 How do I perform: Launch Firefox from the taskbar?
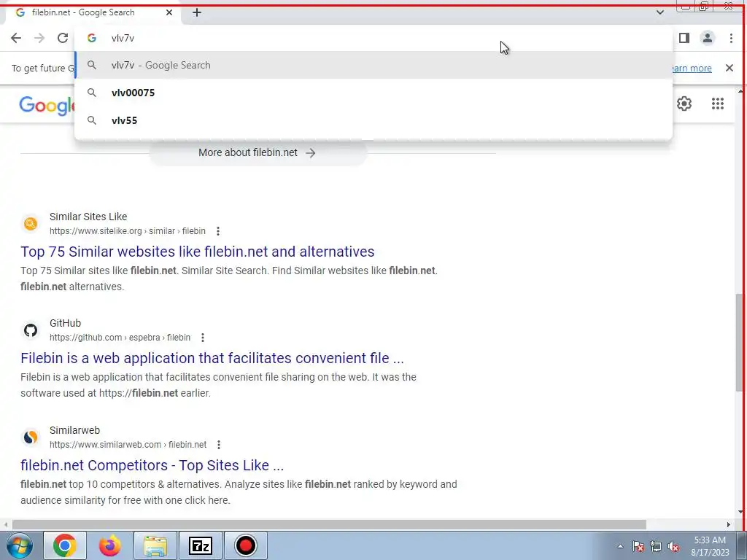pos(109,545)
